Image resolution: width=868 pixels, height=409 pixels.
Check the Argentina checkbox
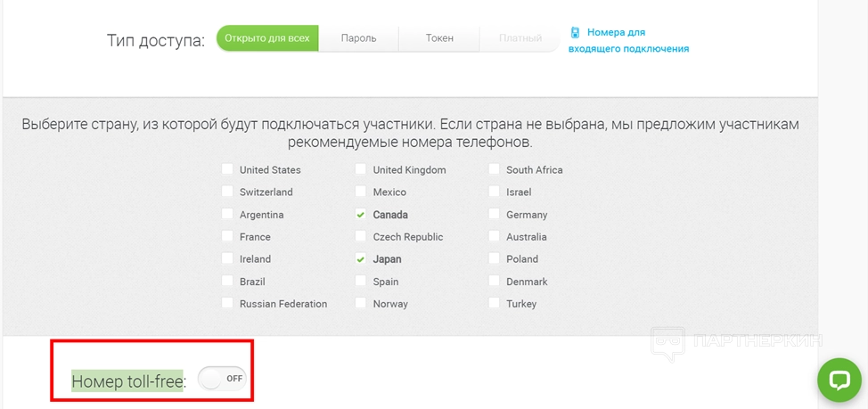pyautogui.click(x=227, y=214)
